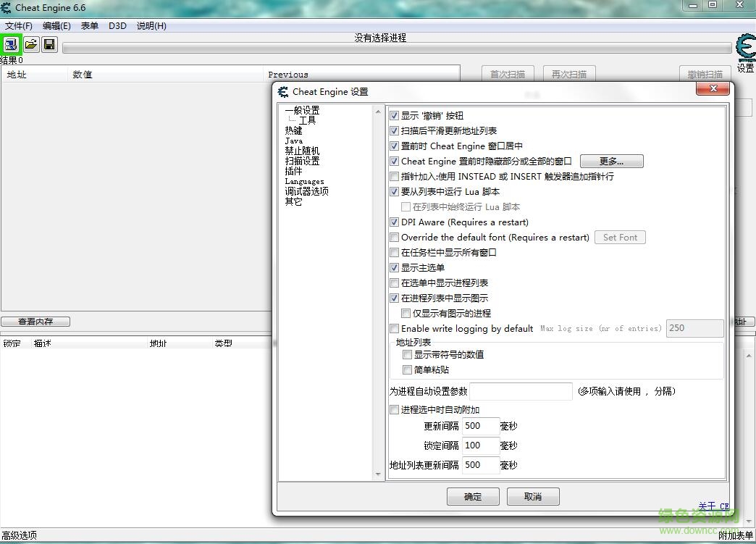Click the process progress bar
This screenshot has height=544, width=756.
(x=397, y=49)
